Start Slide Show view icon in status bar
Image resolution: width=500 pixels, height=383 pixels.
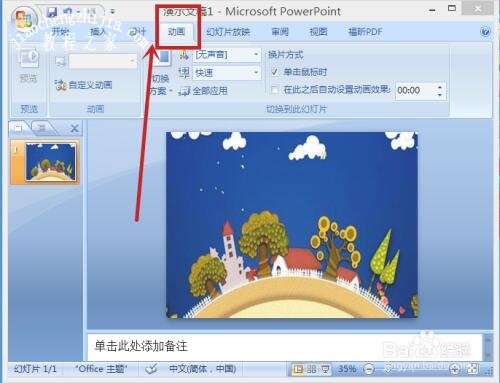pyautogui.click(x=325, y=369)
